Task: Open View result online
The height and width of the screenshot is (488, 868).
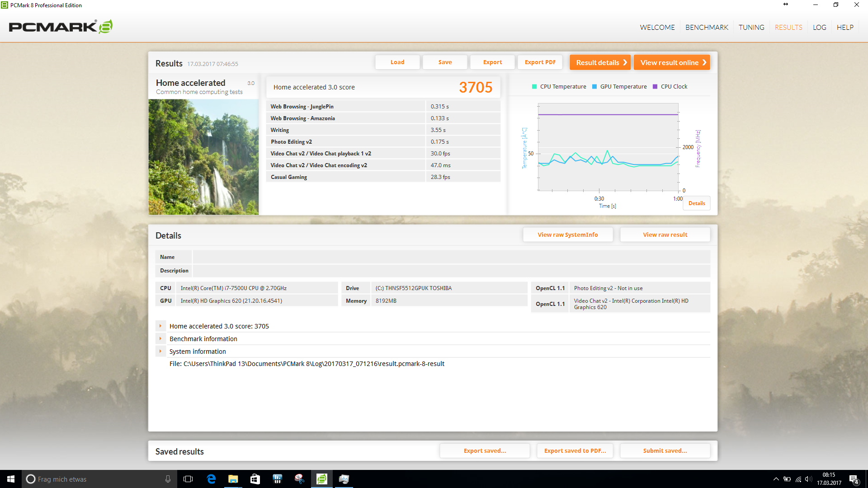Action: click(672, 62)
